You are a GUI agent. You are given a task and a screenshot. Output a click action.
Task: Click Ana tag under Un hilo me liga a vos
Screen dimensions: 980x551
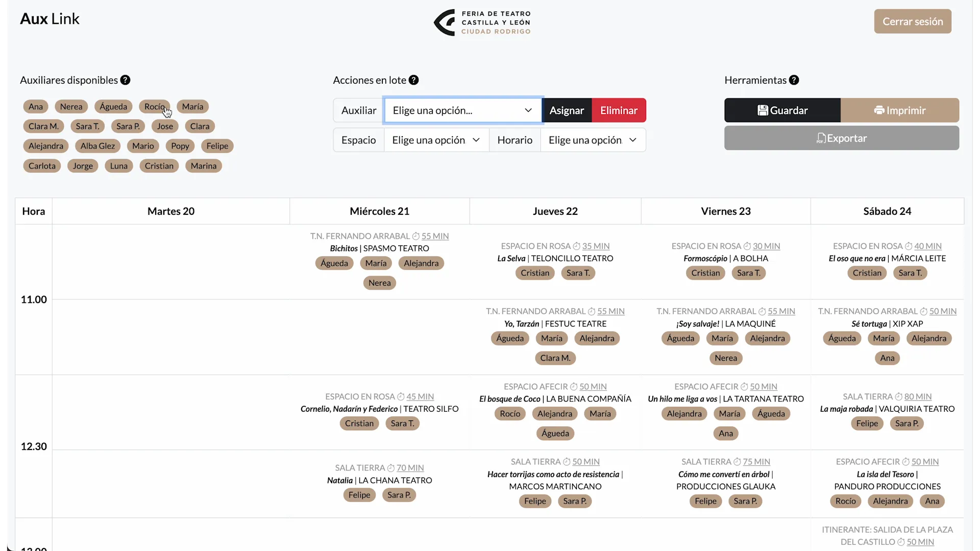(x=726, y=434)
